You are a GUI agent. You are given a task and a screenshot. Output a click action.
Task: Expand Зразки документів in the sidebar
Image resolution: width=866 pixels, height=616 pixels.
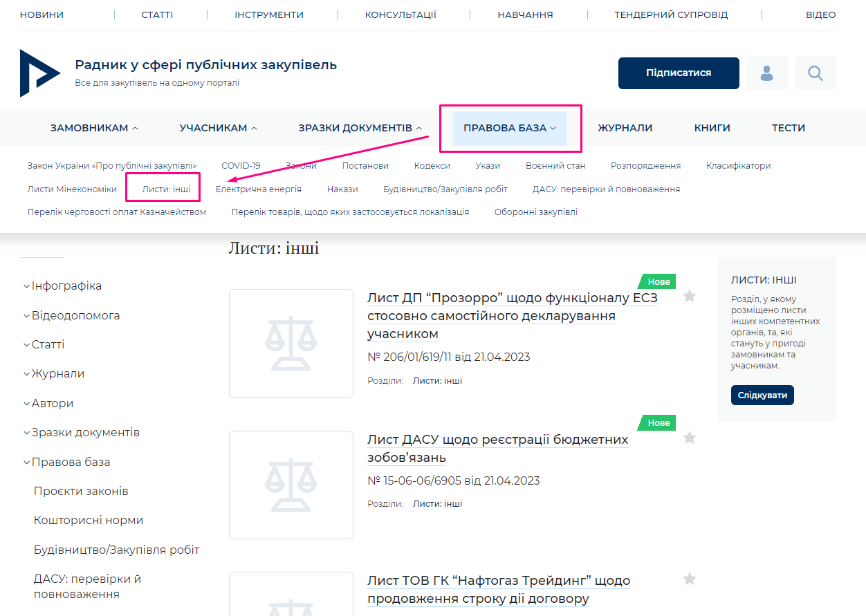(81, 433)
